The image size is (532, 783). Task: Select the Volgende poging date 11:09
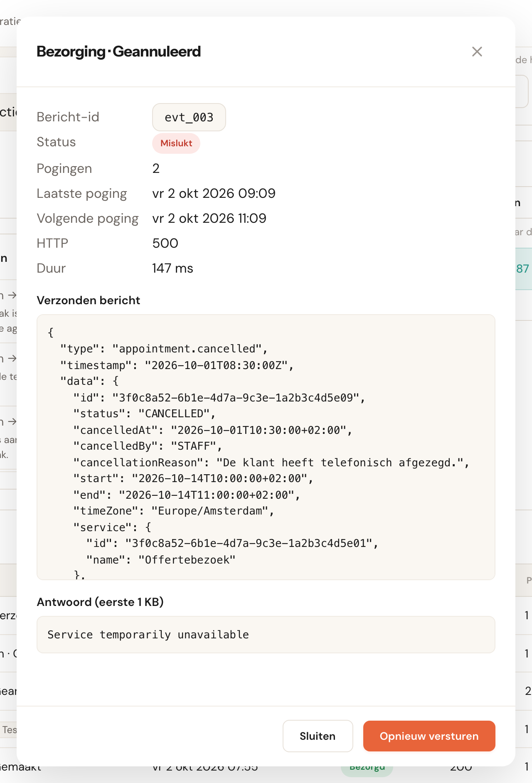tap(209, 218)
